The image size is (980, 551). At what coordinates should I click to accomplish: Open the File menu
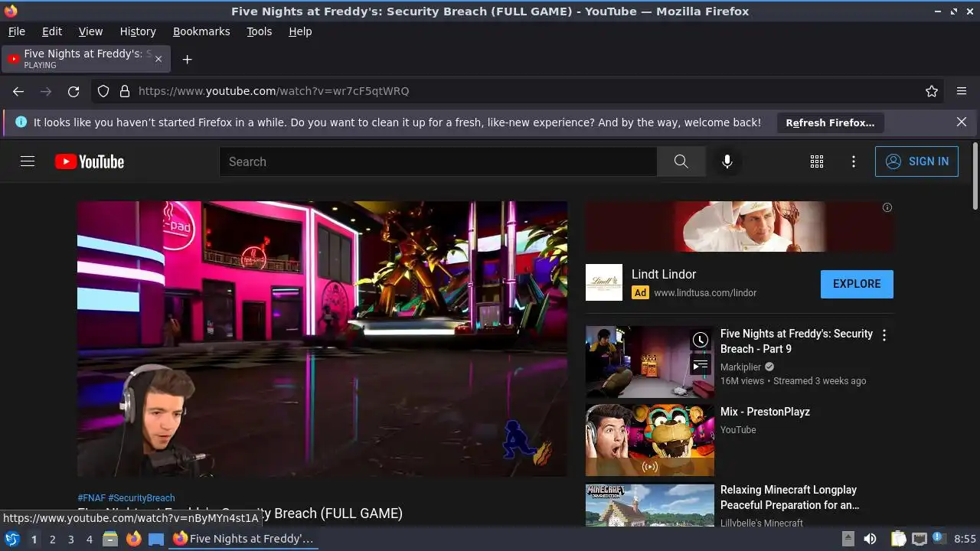tap(16, 31)
